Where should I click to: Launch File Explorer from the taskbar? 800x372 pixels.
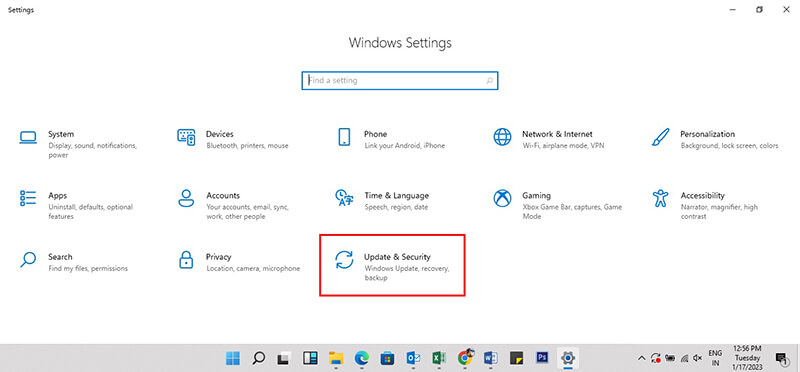pyautogui.click(x=335, y=358)
